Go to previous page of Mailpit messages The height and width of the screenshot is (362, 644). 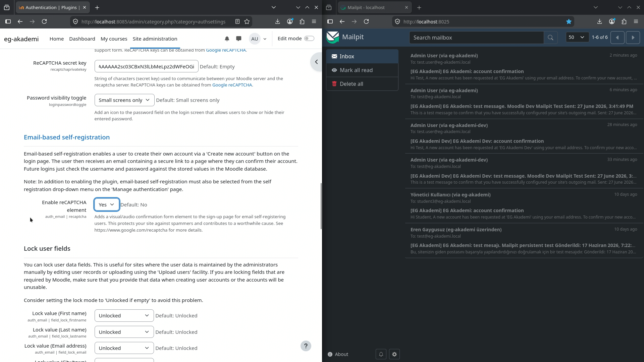point(617,38)
